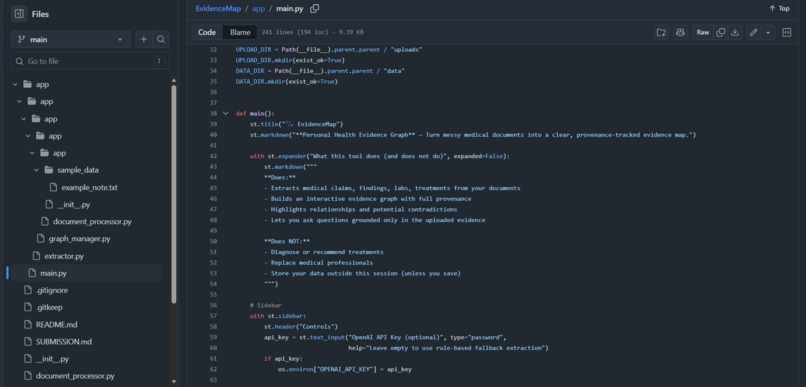Open document_processor.py under sample_data level

pos(92,222)
